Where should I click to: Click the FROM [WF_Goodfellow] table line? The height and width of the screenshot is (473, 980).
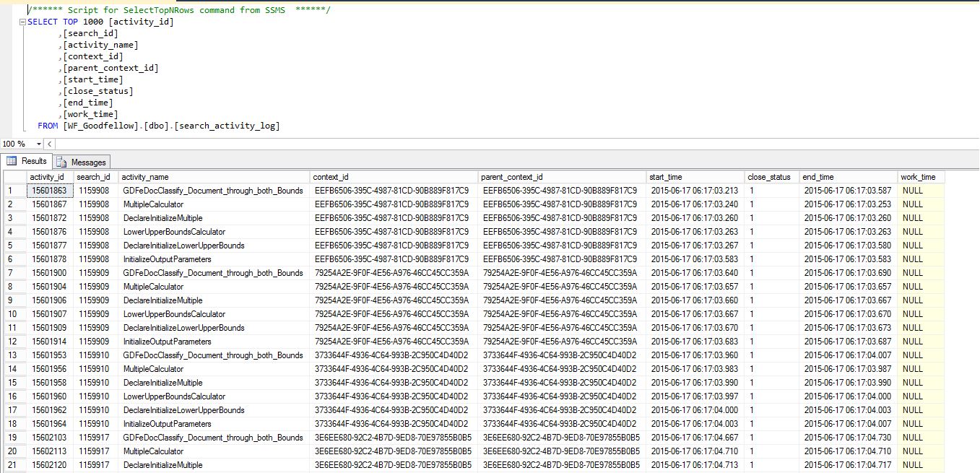coord(159,126)
